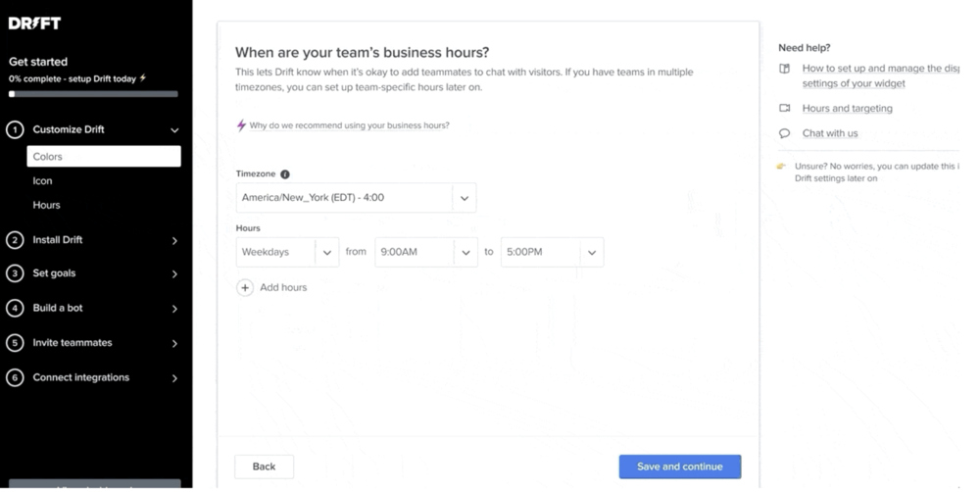Click the setup progress bar
Viewport: 980px width, 492px height.
(93, 95)
